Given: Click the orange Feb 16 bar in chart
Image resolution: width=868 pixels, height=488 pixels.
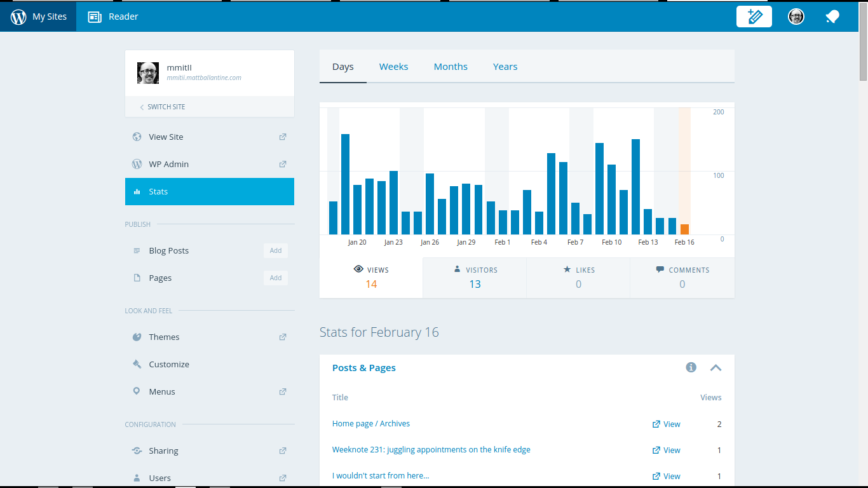Looking at the screenshot, I should point(684,229).
